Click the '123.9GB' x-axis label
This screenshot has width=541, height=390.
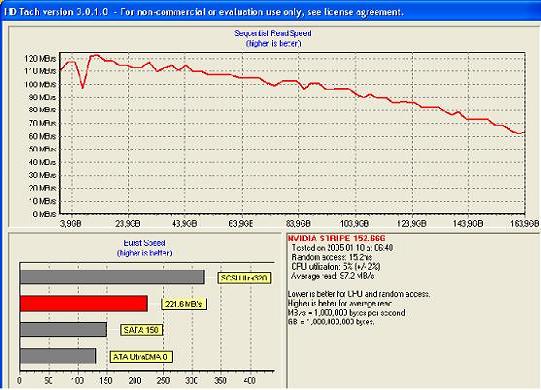coord(412,224)
